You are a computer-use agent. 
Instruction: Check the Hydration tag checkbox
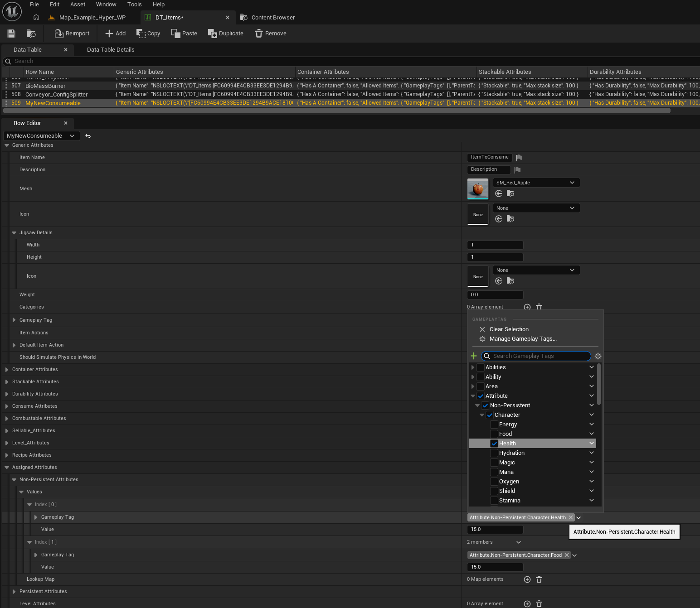(x=494, y=453)
